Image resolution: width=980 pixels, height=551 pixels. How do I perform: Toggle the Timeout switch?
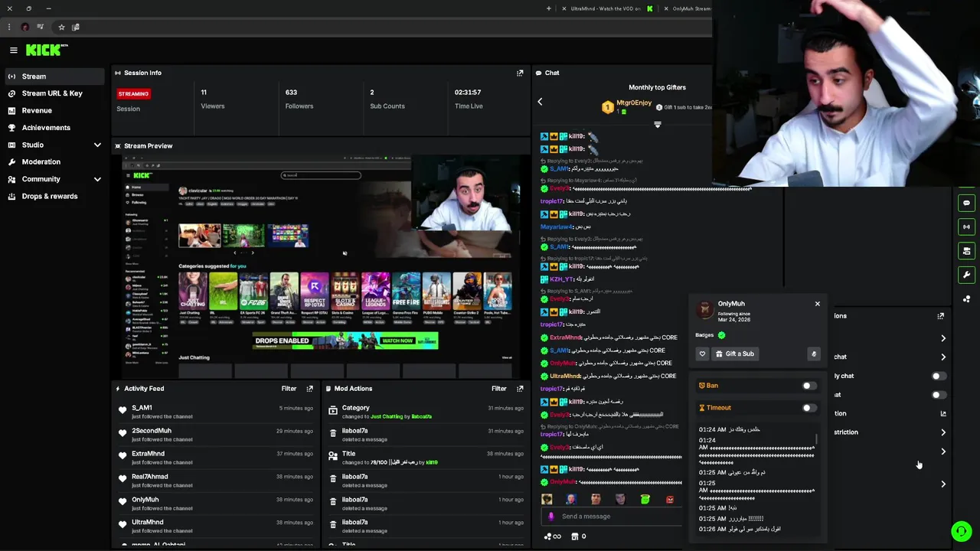(x=808, y=408)
